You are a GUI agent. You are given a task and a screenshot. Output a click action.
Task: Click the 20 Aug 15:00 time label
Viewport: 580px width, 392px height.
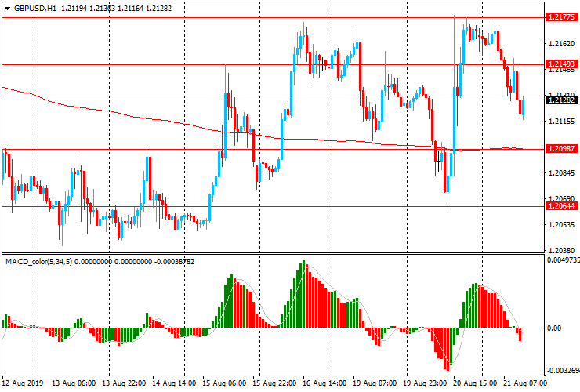point(475,383)
